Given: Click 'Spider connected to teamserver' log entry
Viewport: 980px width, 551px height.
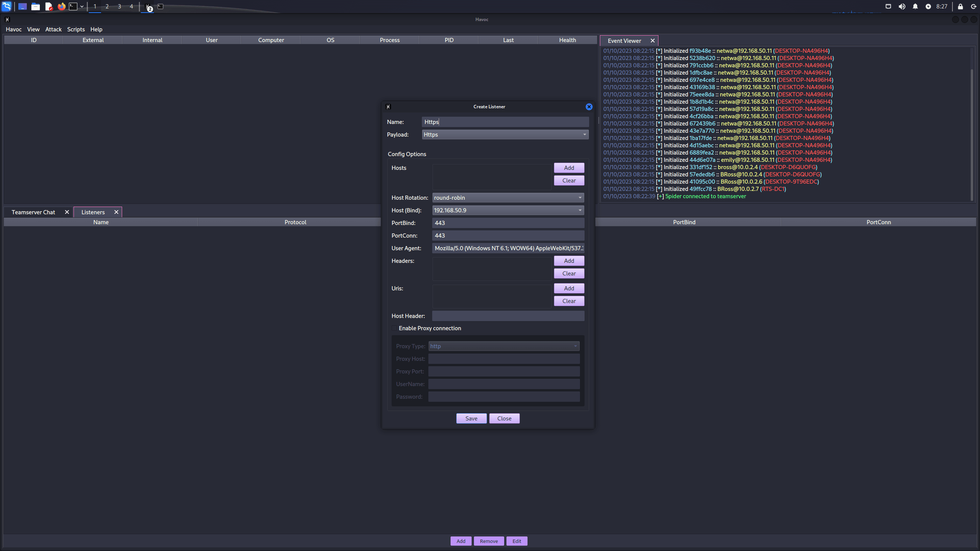Looking at the screenshot, I should pos(705,196).
